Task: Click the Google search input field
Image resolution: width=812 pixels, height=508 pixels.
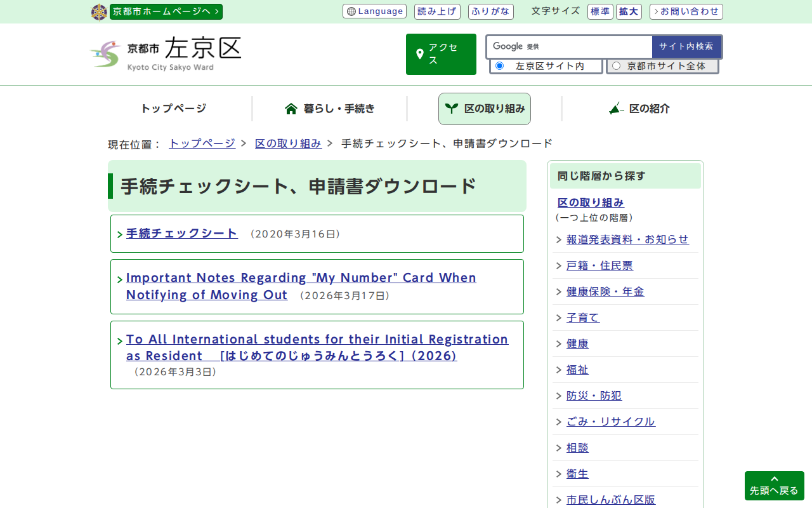Action: [569, 46]
